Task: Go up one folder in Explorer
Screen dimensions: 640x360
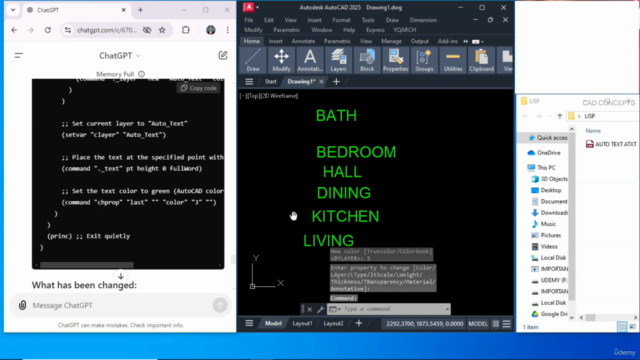Action: click(x=560, y=116)
